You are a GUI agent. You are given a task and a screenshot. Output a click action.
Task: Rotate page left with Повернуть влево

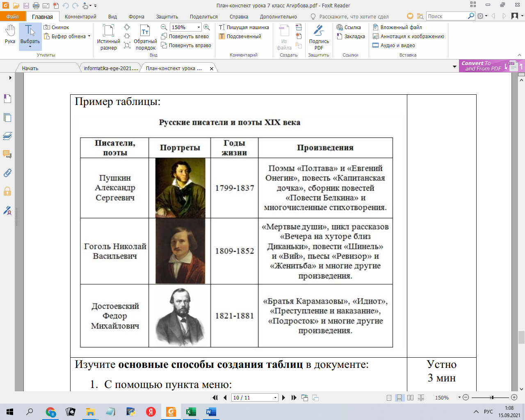[x=185, y=37]
